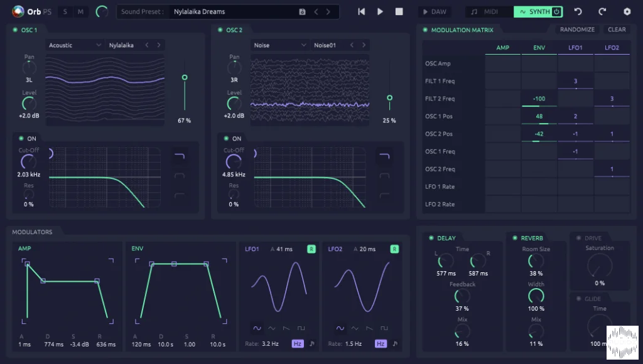Select the sine waveform for LFO1
Screen dimensions: 643x364
pyautogui.click(x=257, y=328)
